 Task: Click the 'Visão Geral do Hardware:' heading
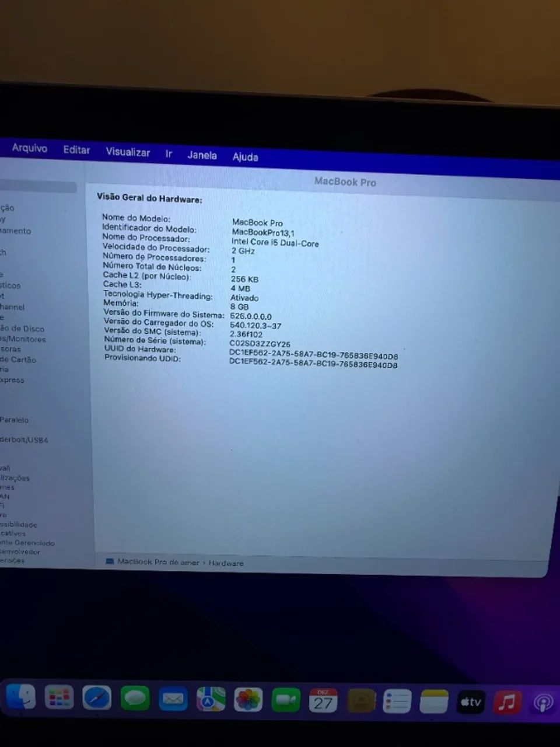tap(149, 198)
